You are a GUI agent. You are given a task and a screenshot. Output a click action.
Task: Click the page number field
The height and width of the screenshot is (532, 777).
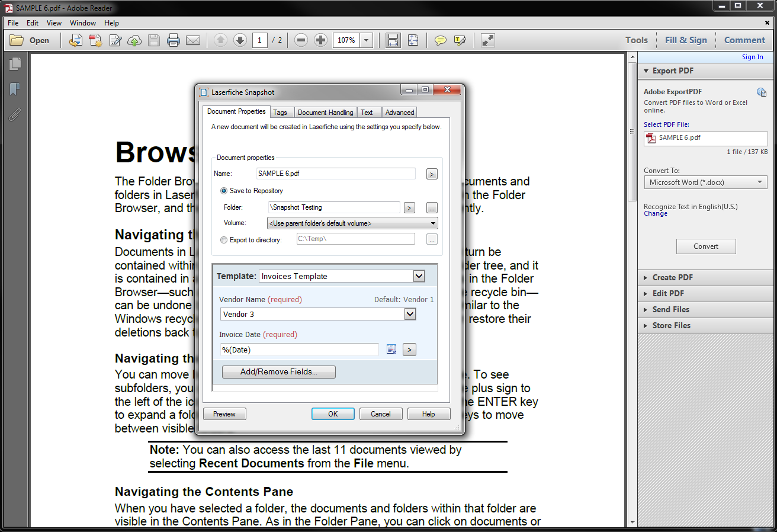pos(260,40)
